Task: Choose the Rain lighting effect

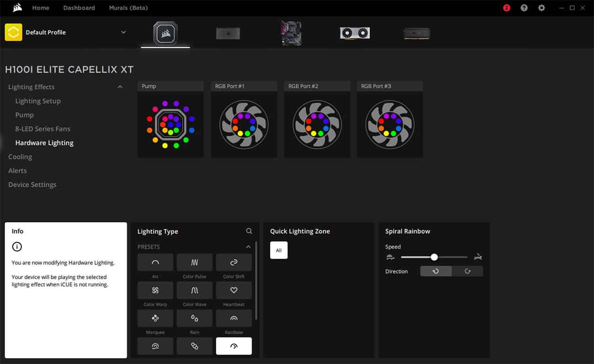Action: tap(194, 318)
